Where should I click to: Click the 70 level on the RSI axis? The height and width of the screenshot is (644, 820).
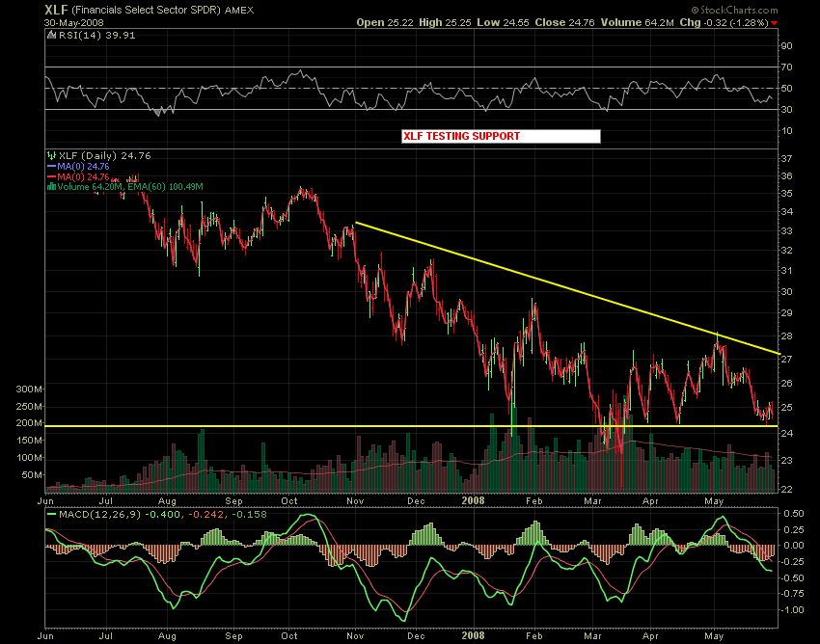pyautogui.click(x=786, y=67)
